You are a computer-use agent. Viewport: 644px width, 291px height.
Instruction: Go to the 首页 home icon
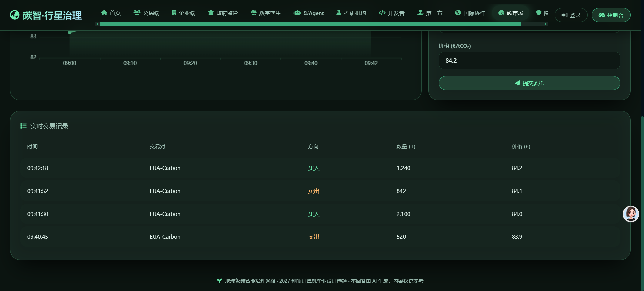tap(104, 13)
